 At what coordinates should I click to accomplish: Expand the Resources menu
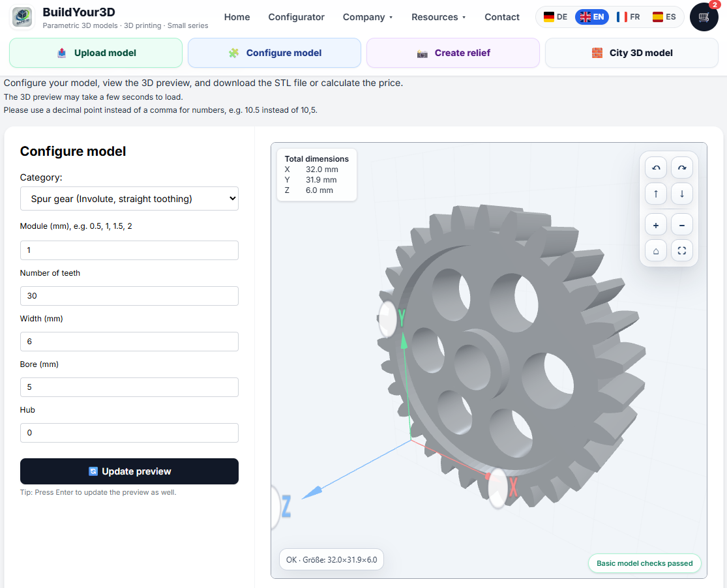click(439, 17)
